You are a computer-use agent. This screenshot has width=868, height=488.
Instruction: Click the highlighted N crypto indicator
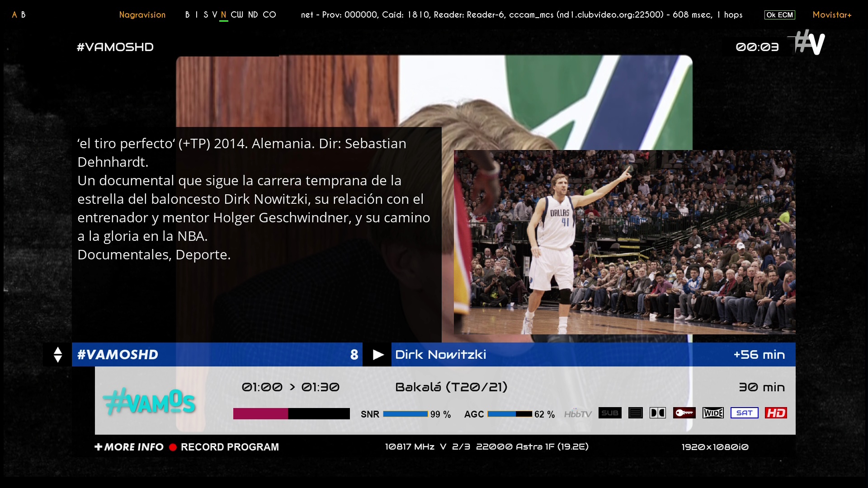(x=223, y=15)
